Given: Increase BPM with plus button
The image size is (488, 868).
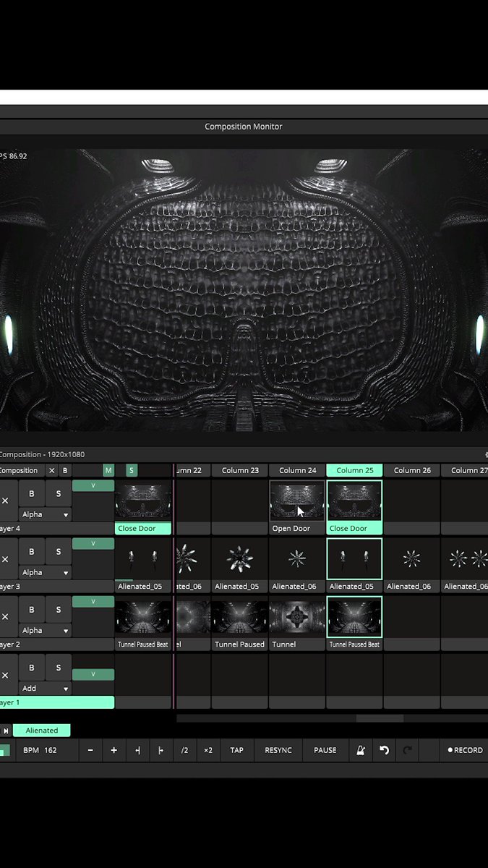Looking at the screenshot, I should click(x=114, y=750).
